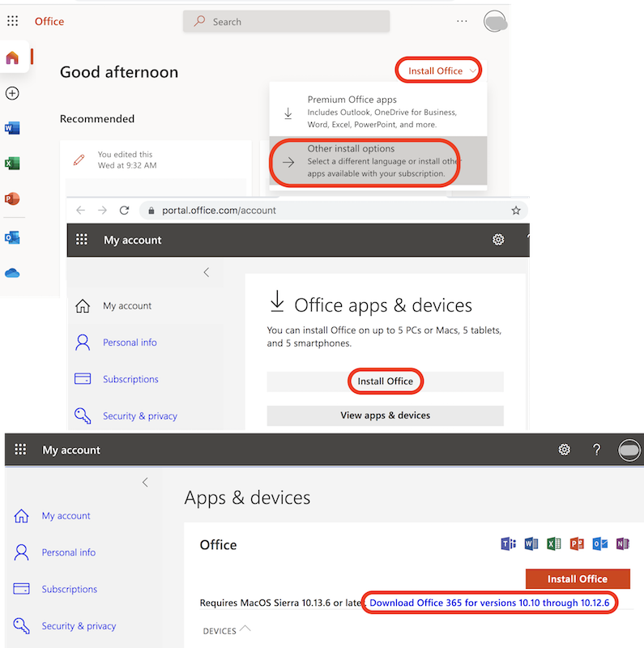Open app launcher in middle My account bar
This screenshot has width=644, height=648.
[x=82, y=240]
